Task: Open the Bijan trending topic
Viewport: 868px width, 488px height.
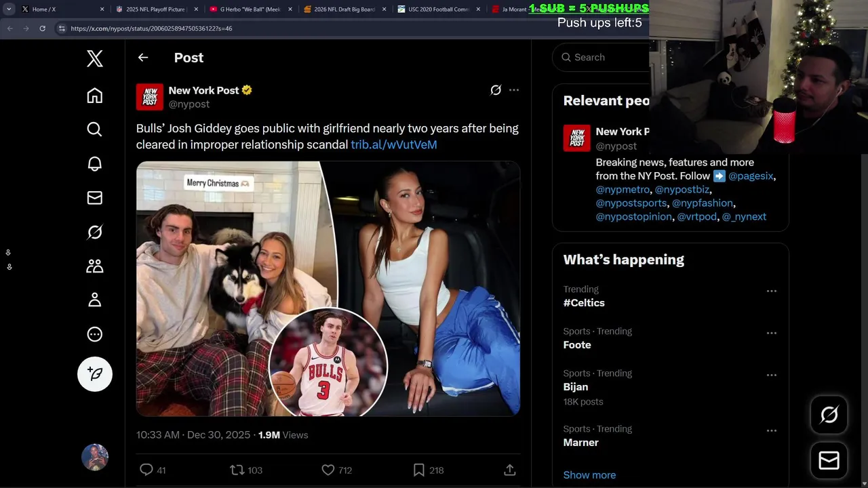Action: coord(576,387)
